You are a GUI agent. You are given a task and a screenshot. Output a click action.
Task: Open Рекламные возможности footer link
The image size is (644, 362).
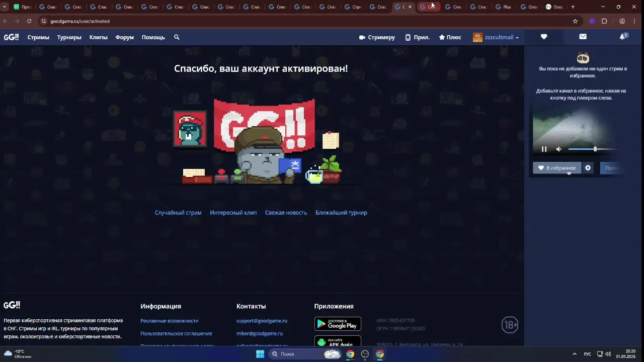pyautogui.click(x=169, y=321)
